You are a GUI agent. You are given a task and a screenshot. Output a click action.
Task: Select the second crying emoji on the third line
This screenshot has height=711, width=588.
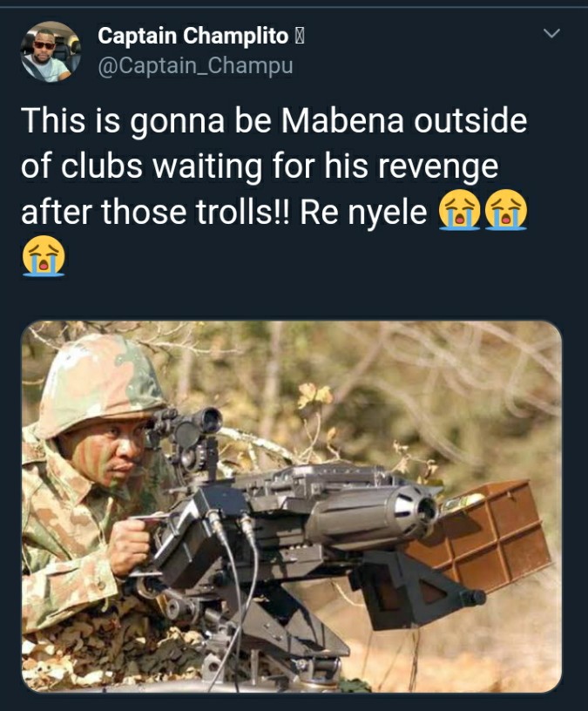(506, 210)
